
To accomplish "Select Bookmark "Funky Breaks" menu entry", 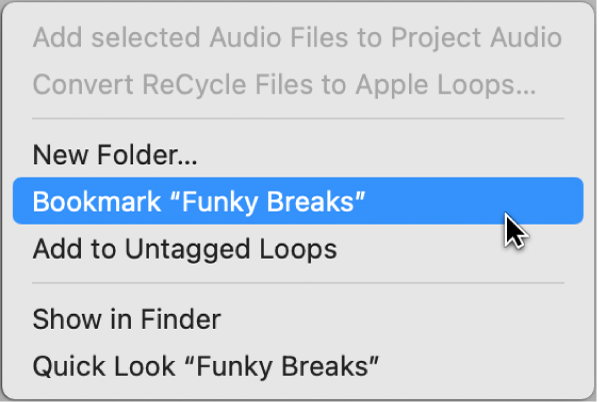I will (x=298, y=201).
